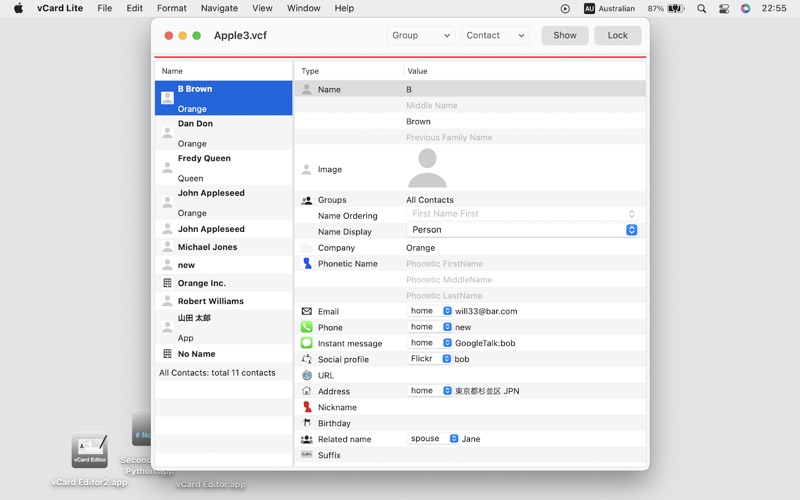Click the Birthday cake icon
The height and width of the screenshot is (500, 800).
click(x=307, y=423)
